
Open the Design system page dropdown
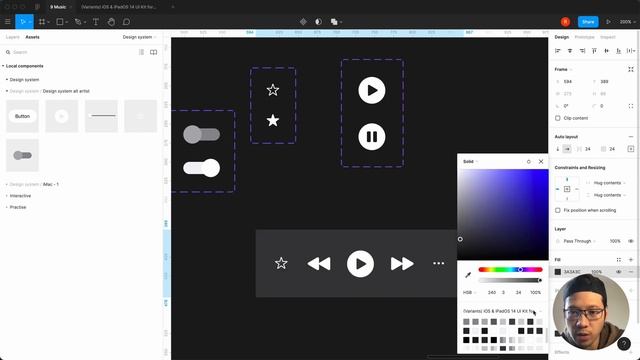140,37
